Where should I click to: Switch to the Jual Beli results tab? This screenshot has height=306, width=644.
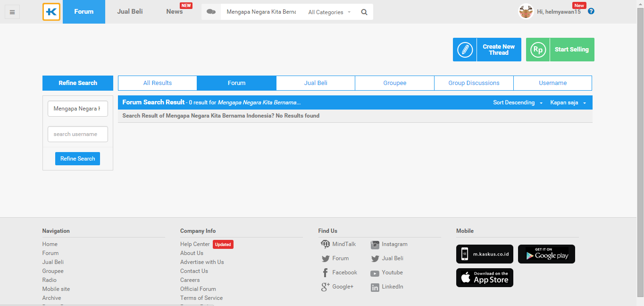tap(316, 83)
